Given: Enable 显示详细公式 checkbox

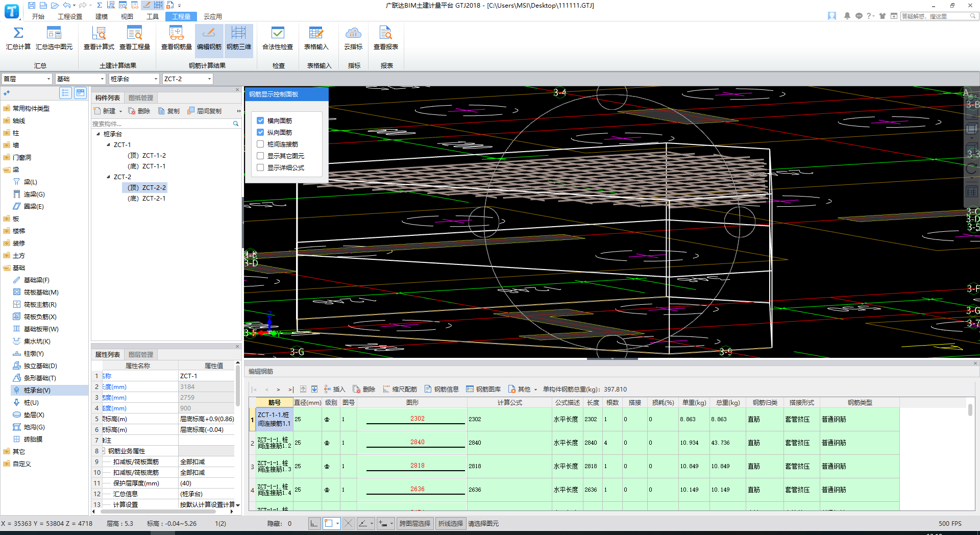Looking at the screenshot, I should point(260,167).
